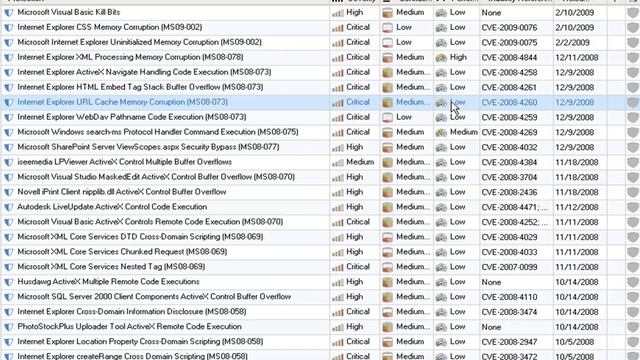This screenshot has width=640, height=360.
Task: Click the severity bars icon in iseemedia LPViewer row
Action: pos(338,162)
